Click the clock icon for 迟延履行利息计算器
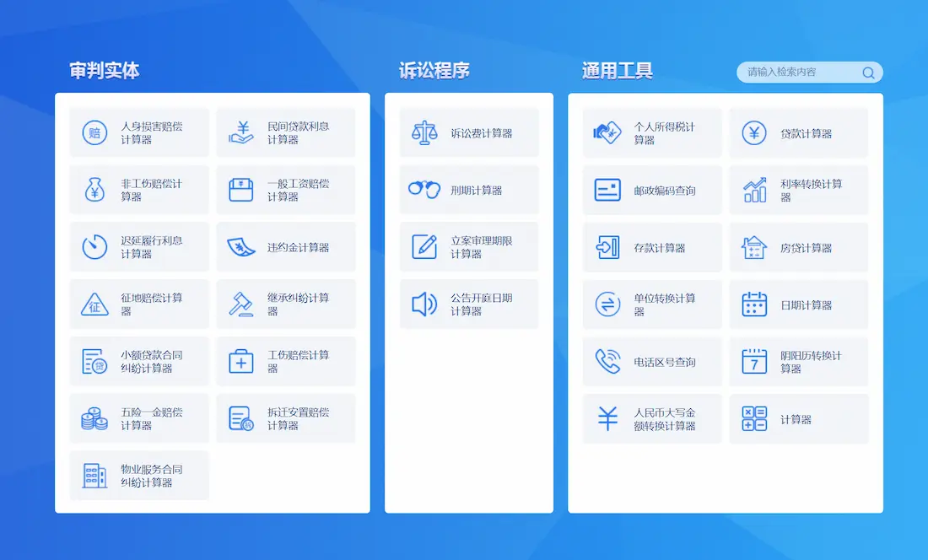The image size is (928, 560). point(94,247)
